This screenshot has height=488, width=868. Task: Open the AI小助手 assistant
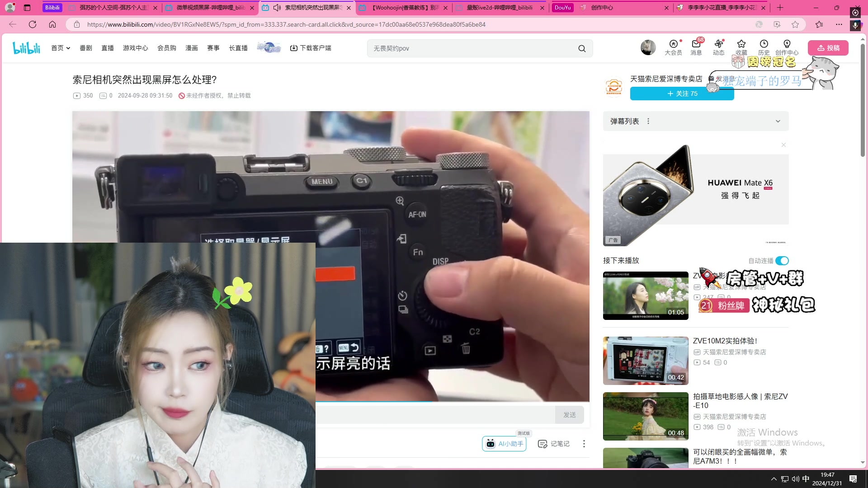[504, 444]
